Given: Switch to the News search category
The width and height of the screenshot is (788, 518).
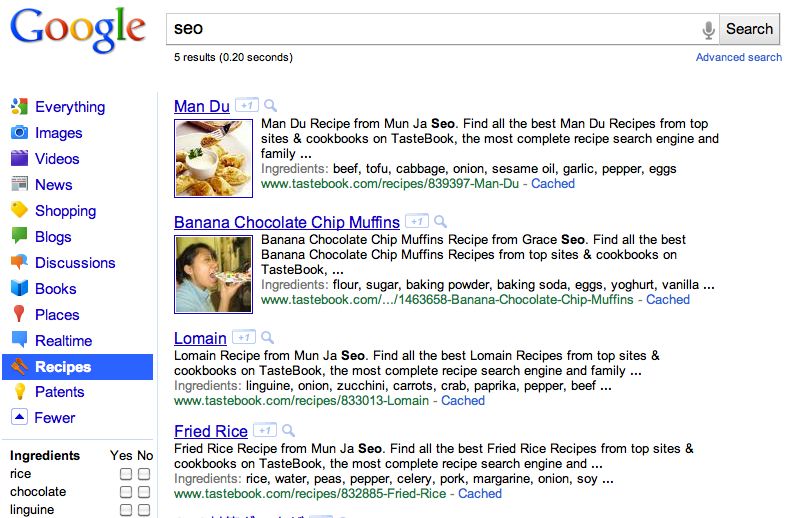Looking at the screenshot, I should click(53, 185).
